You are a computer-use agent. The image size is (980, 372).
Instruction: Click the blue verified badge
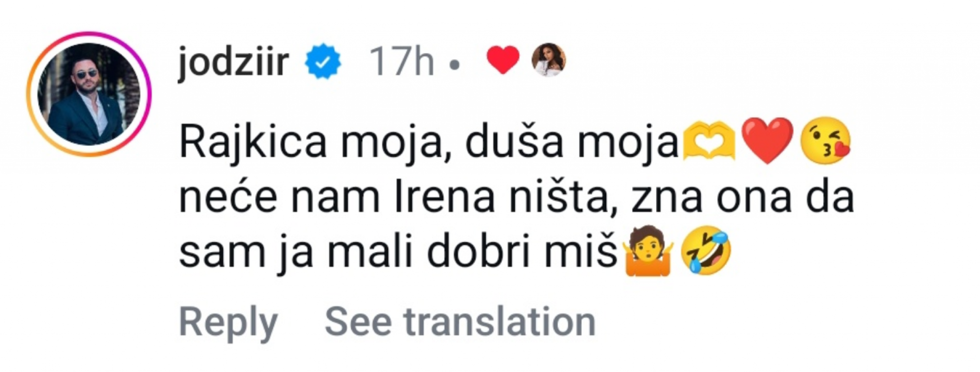pos(323,61)
